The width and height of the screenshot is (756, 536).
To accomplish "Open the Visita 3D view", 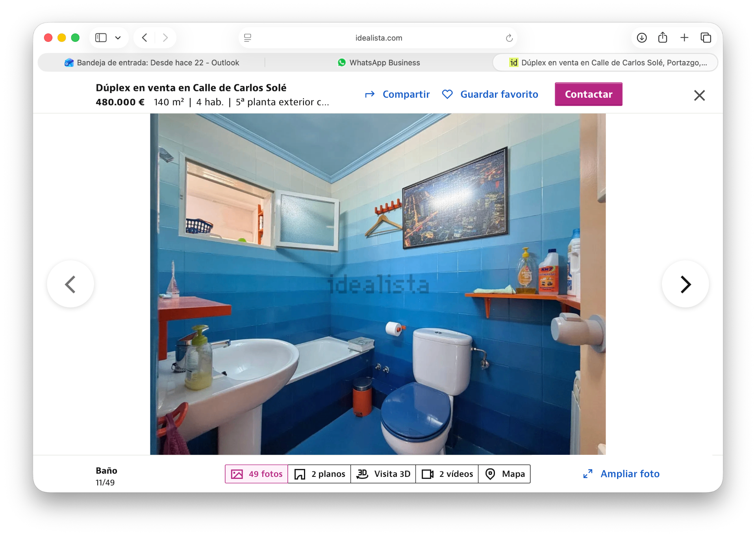I will tap(383, 474).
